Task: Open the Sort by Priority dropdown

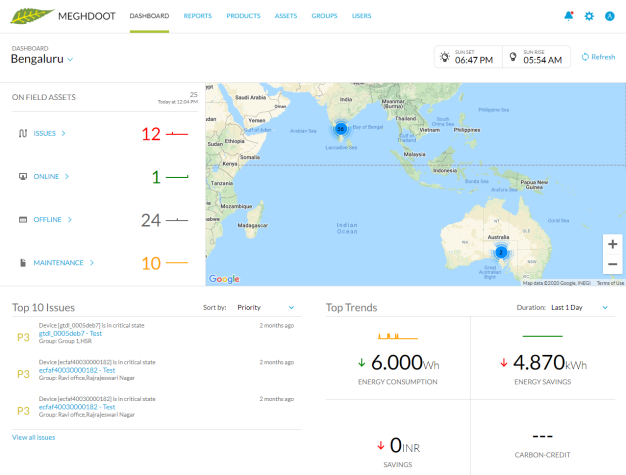Action: pos(266,308)
